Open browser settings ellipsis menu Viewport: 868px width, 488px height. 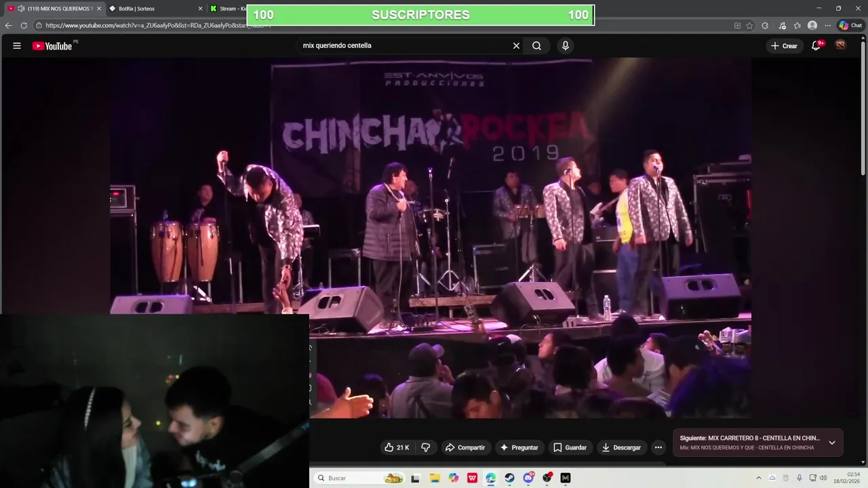(x=827, y=26)
